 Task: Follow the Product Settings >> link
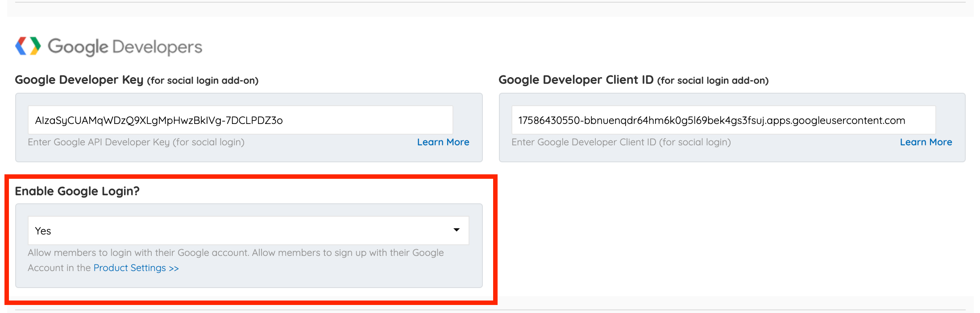[x=136, y=268]
